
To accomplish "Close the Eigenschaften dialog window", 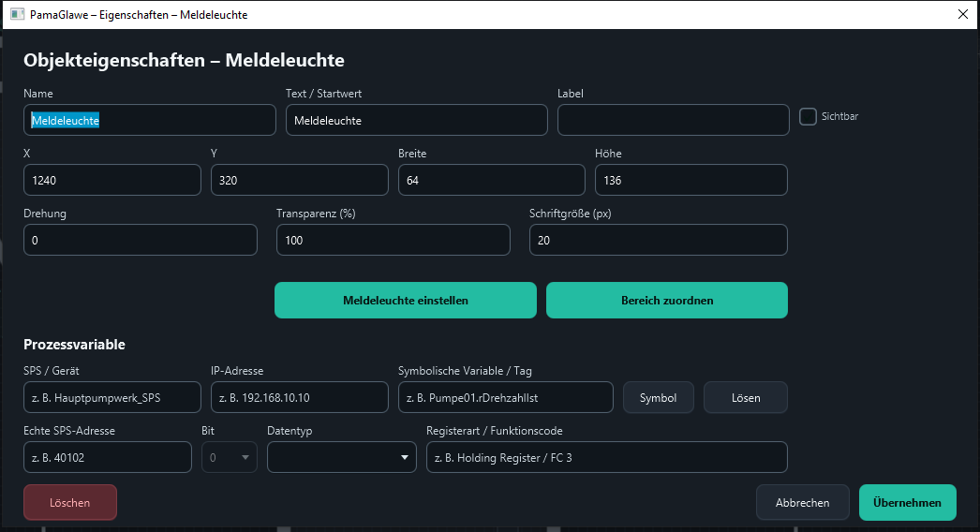I will [962, 14].
